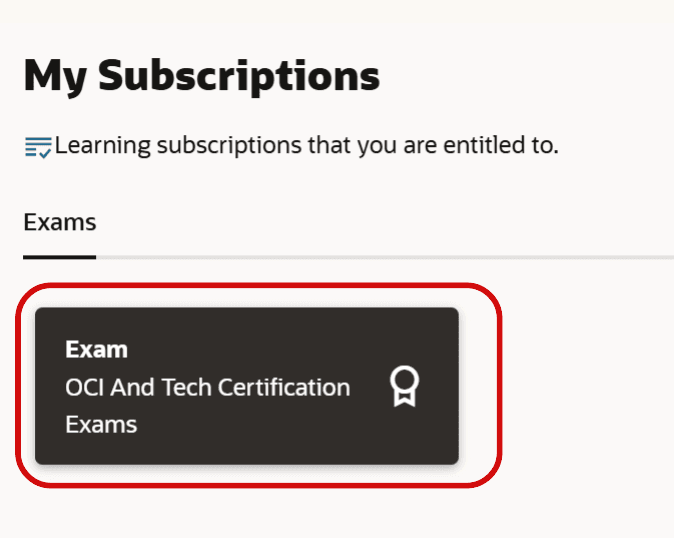Click the black underline beneath the Exams tab
Image resolution: width=676 pixels, height=538 pixels.
coord(60,257)
